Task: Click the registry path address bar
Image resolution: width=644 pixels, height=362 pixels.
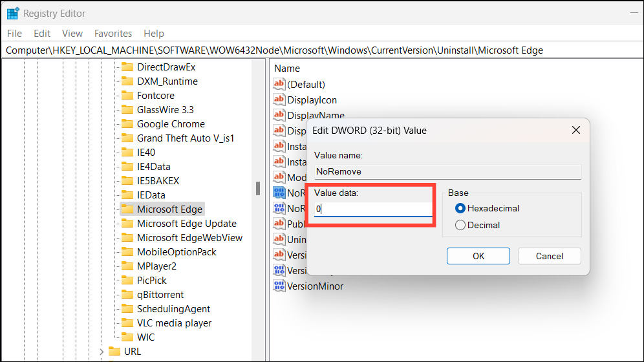Action: click(322, 50)
